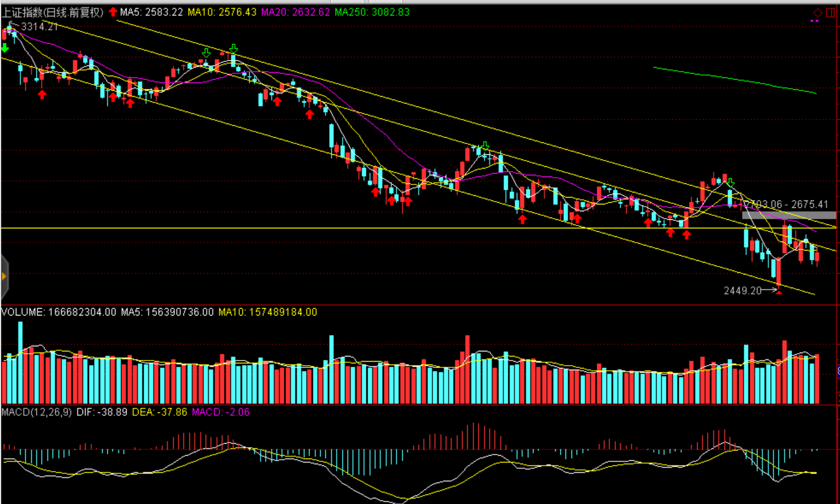Click the rightmost green hollow down arrow signal

(730, 182)
